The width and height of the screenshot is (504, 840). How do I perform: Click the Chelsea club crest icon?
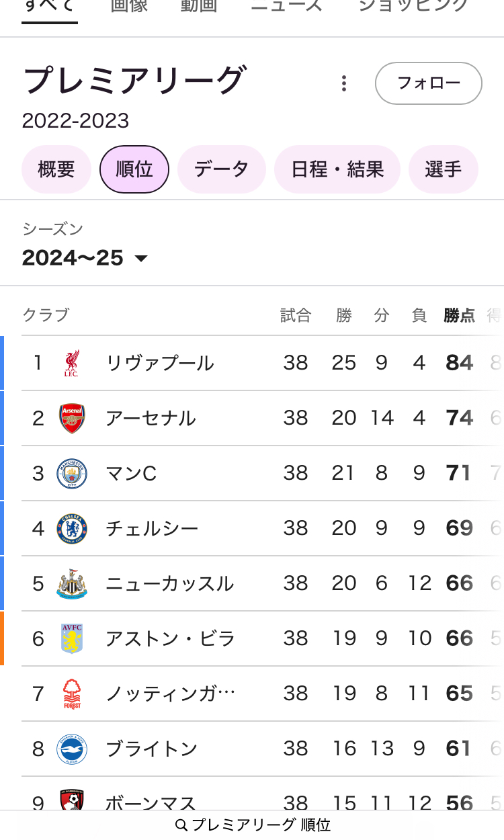pos(71,529)
